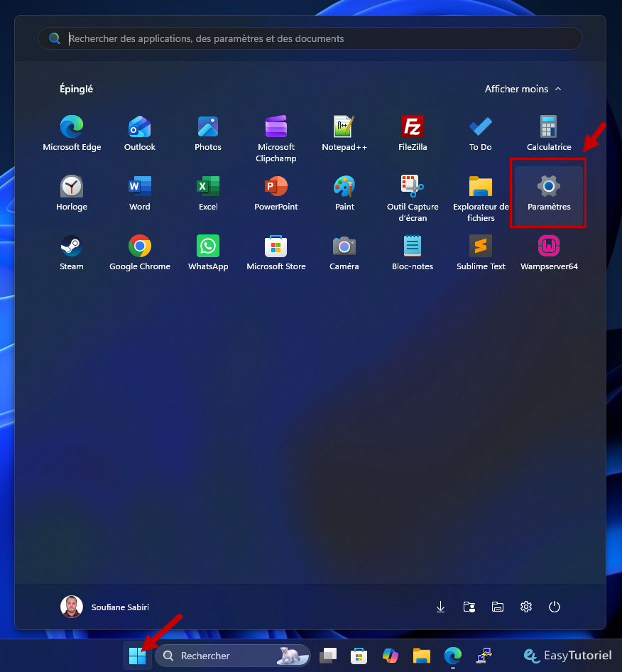Open Bloc-notes
Viewport: 622px width, 672px height.
click(x=413, y=253)
